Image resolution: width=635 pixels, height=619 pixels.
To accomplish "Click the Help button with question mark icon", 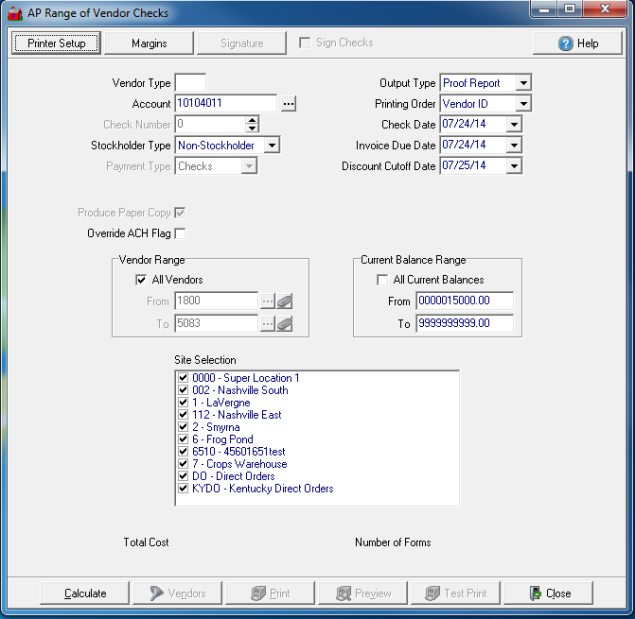I will [x=577, y=44].
